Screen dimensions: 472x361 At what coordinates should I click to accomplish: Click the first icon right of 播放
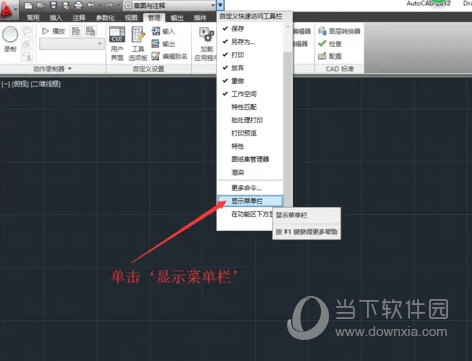76,31
